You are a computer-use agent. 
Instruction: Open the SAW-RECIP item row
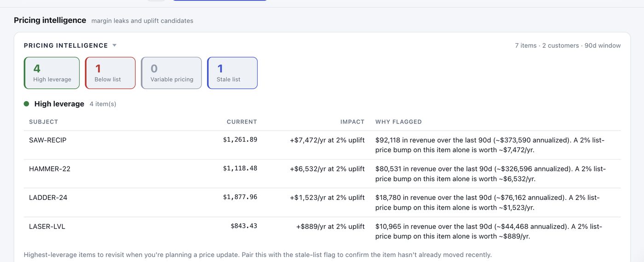click(322, 145)
